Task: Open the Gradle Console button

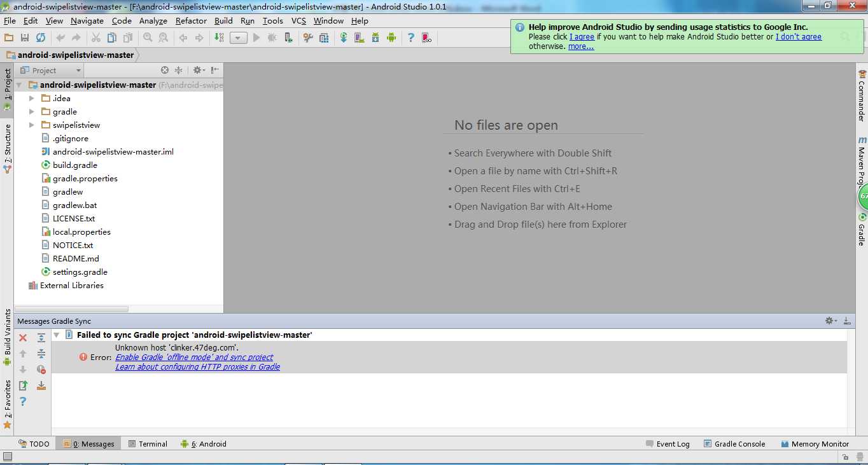Action: (x=734, y=444)
